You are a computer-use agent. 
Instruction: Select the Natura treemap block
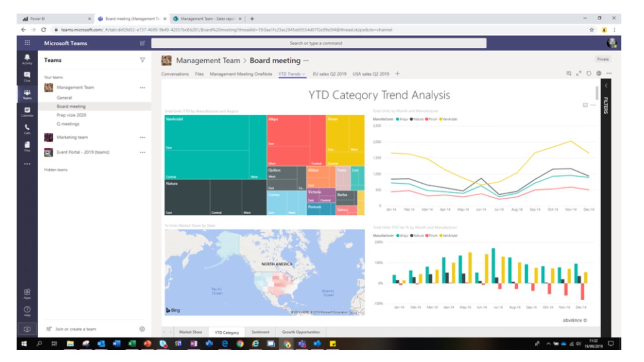click(215, 198)
